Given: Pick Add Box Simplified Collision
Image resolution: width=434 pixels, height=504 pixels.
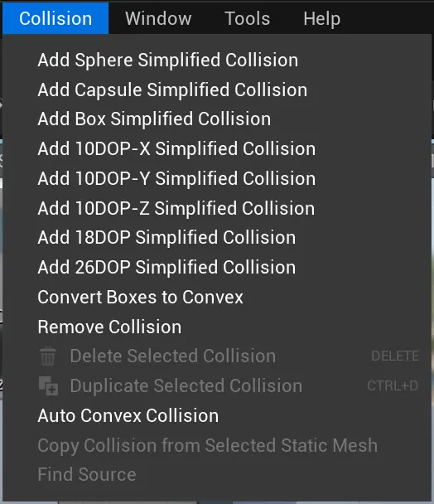Looking at the screenshot, I should (x=217, y=119).
